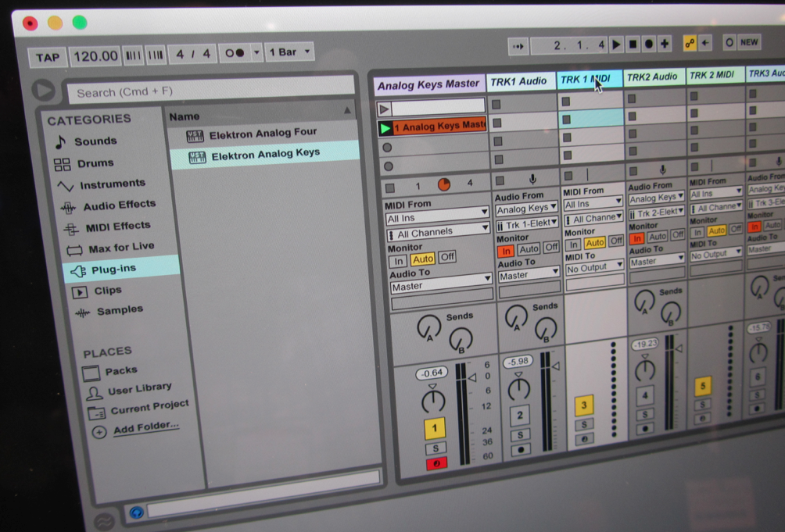785x532 pixels.
Task: Open the 1 Bar quantization dropdown
Action: 289,52
